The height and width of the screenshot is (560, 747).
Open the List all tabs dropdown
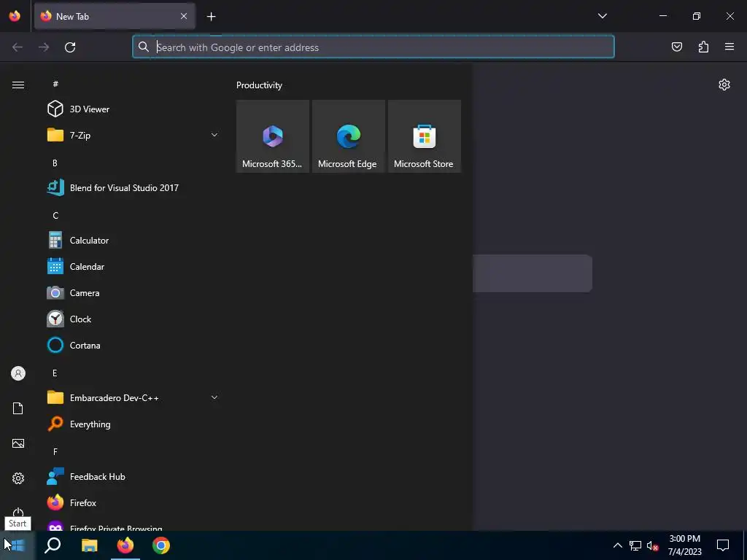602,16
